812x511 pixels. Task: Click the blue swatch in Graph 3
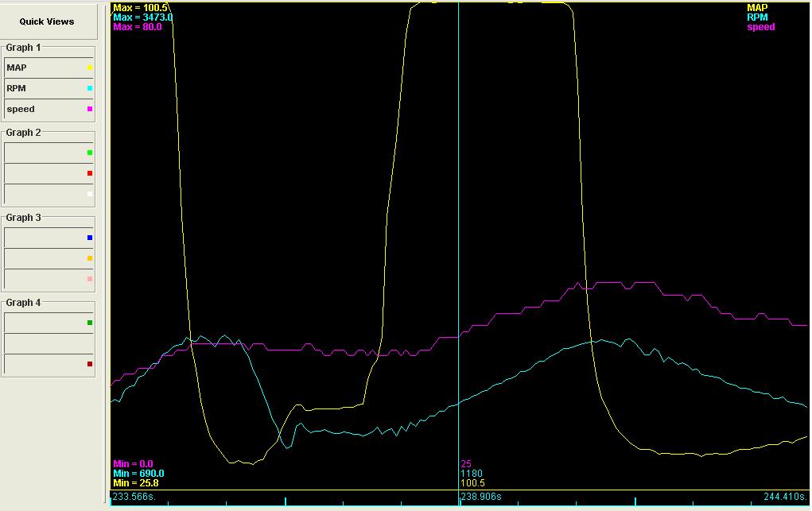tap(90, 238)
